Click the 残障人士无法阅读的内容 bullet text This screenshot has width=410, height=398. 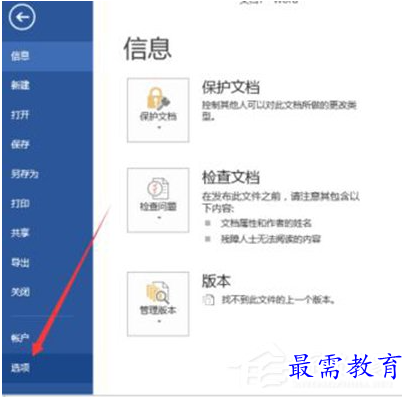[x=271, y=239]
